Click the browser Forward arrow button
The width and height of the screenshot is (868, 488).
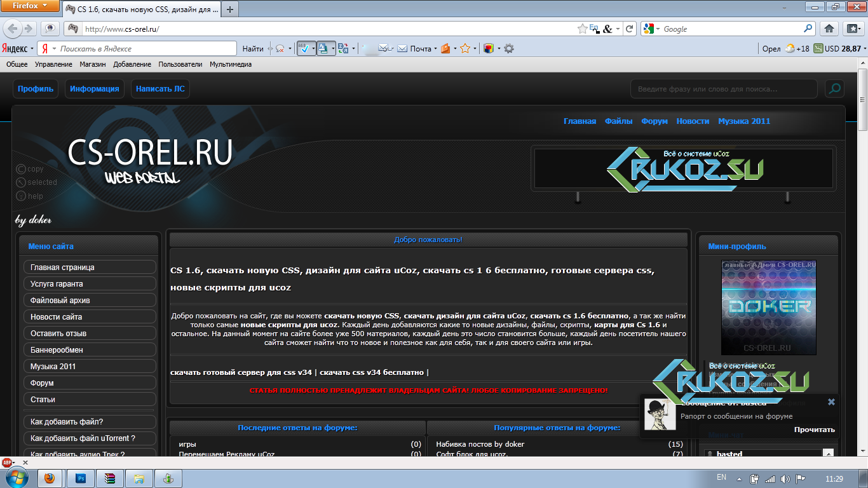(29, 29)
